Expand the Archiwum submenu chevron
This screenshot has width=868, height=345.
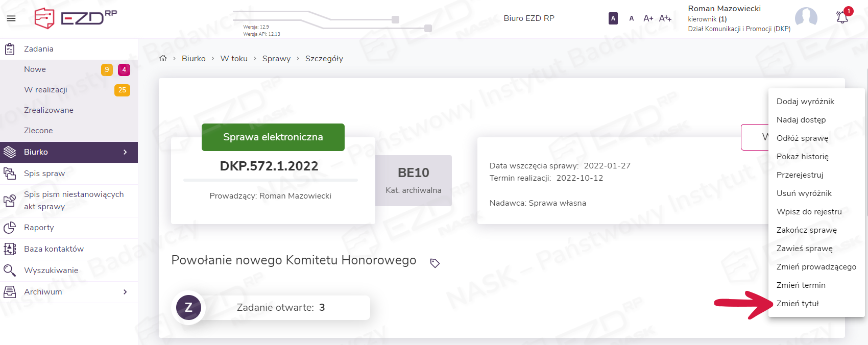pyautogui.click(x=125, y=292)
